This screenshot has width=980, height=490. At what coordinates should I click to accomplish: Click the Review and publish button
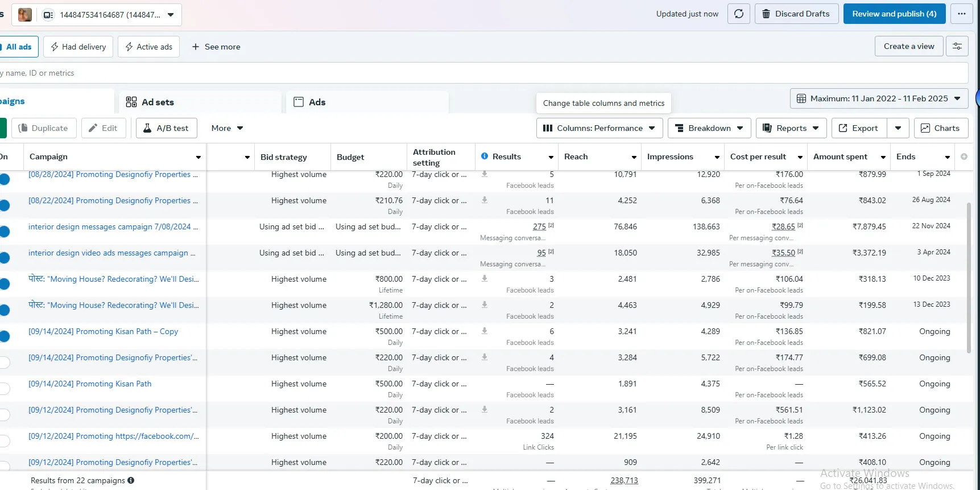pos(894,14)
